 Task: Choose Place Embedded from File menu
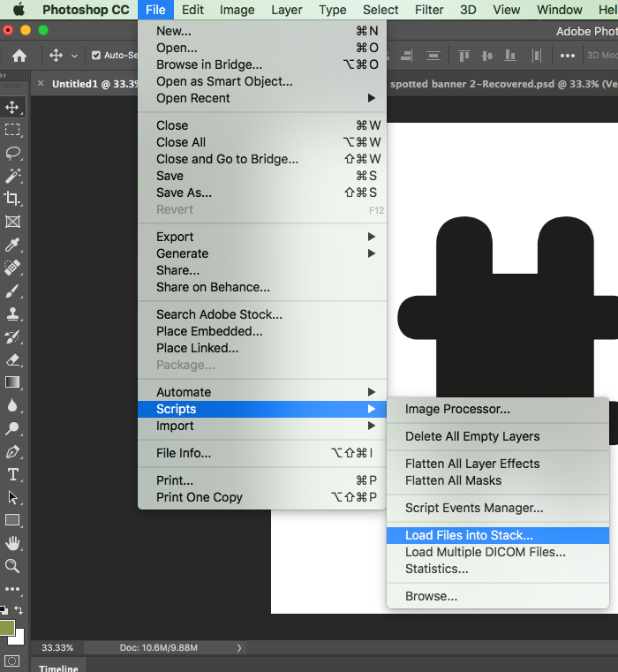(x=262, y=331)
